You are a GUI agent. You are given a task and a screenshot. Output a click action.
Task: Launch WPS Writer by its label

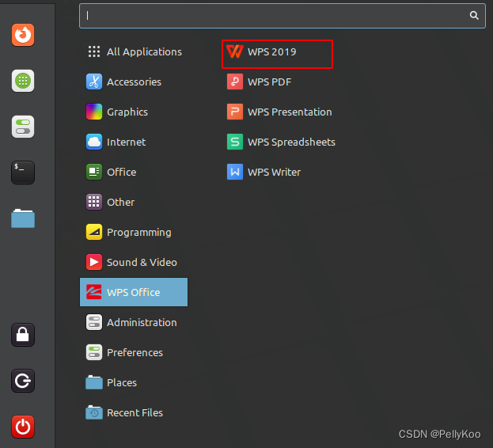click(x=274, y=173)
